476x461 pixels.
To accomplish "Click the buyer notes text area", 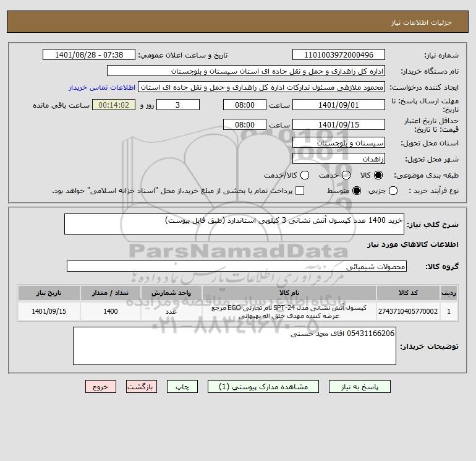I will pyautogui.click(x=234, y=346).
